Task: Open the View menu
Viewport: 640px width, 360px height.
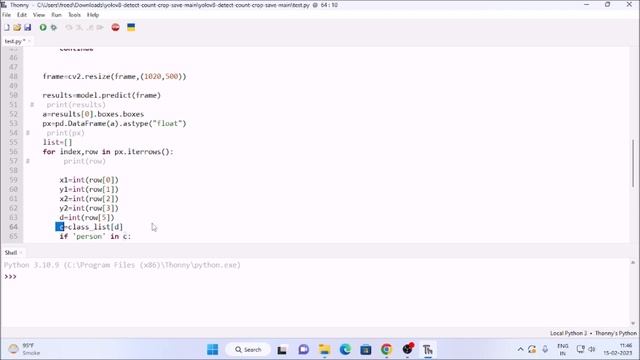Action: tap(39, 15)
